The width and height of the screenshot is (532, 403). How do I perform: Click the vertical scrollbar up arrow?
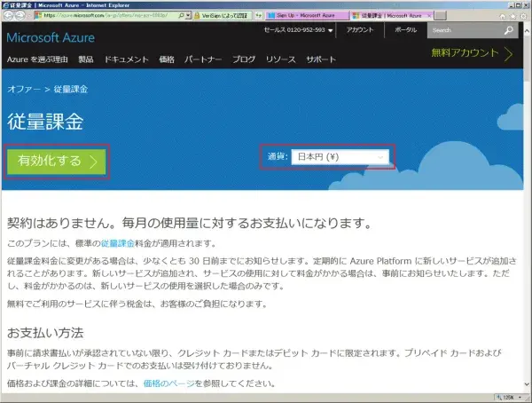(527, 31)
